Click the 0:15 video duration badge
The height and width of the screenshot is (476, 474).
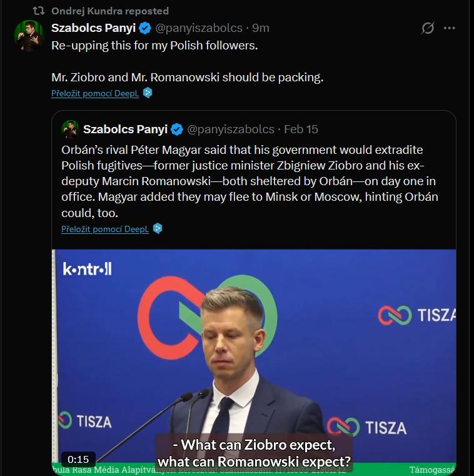click(79, 459)
